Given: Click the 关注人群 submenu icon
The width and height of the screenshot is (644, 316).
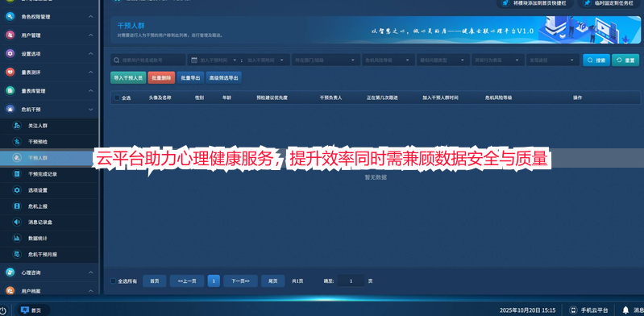Looking at the screenshot, I should pos(17,126).
